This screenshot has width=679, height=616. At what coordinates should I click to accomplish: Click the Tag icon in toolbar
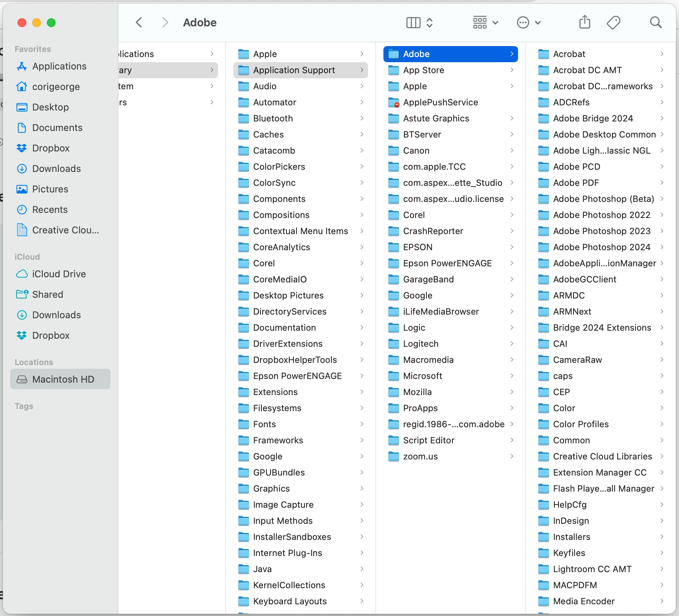tap(614, 23)
